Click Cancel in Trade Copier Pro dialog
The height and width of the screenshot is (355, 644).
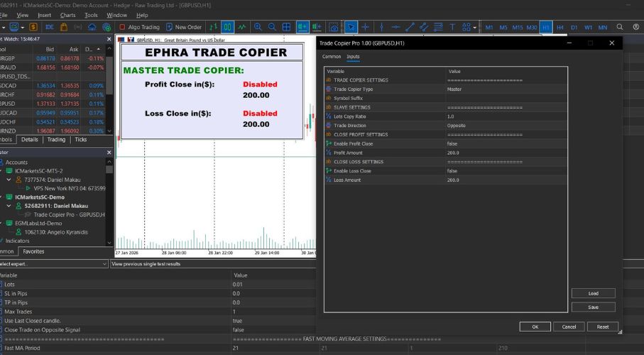click(569, 327)
